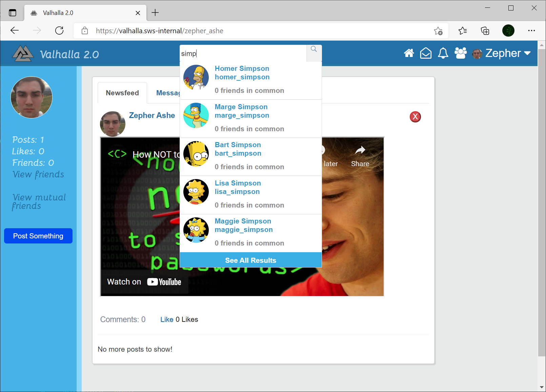View site info lock icon
The image size is (546, 392).
pos(85,31)
